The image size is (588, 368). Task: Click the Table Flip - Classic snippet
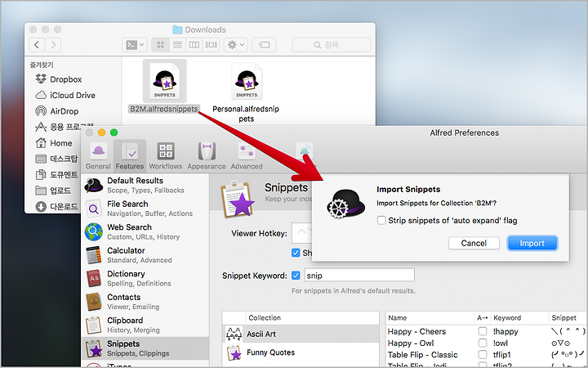[x=423, y=354]
